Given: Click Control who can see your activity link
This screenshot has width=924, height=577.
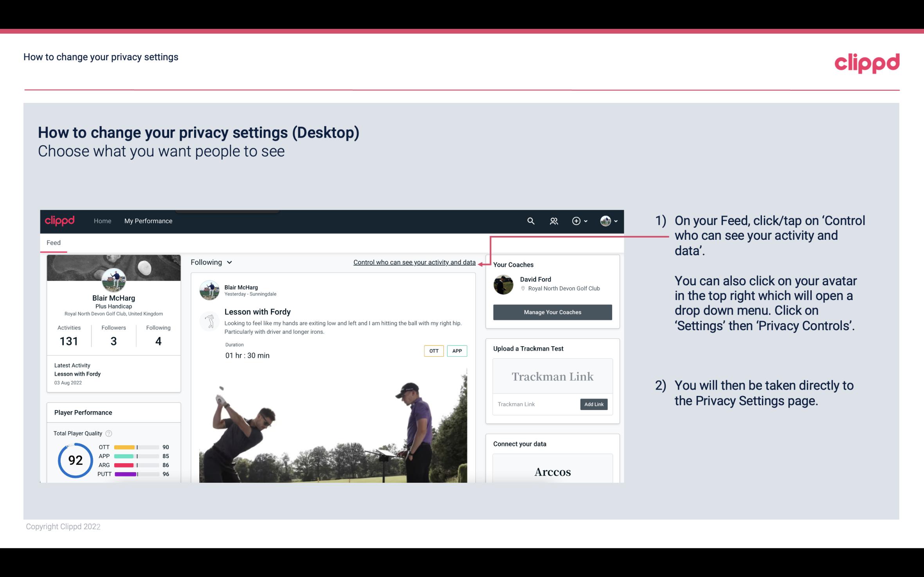Looking at the screenshot, I should coord(414,262).
